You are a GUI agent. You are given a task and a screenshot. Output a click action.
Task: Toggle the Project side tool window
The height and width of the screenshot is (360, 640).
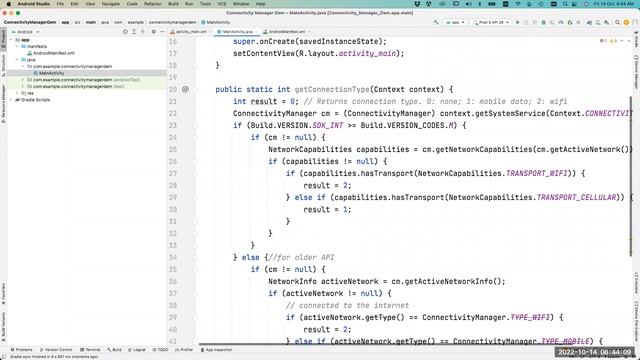pyautogui.click(x=3, y=38)
